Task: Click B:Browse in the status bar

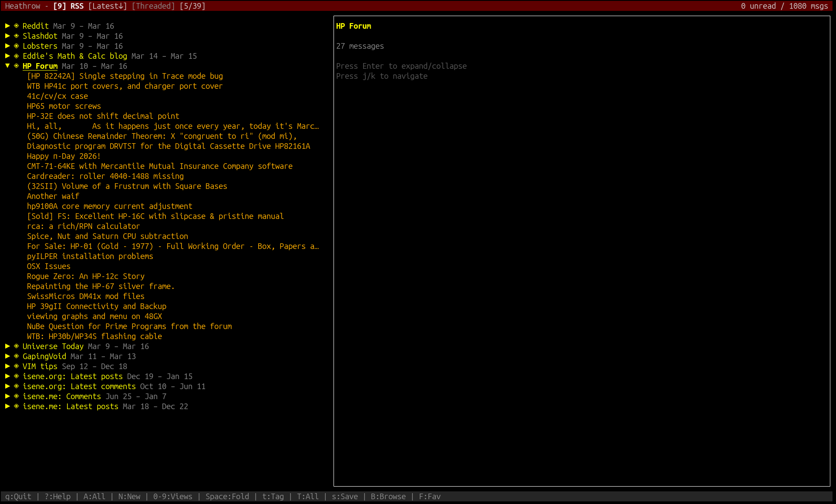Action: pos(388,496)
